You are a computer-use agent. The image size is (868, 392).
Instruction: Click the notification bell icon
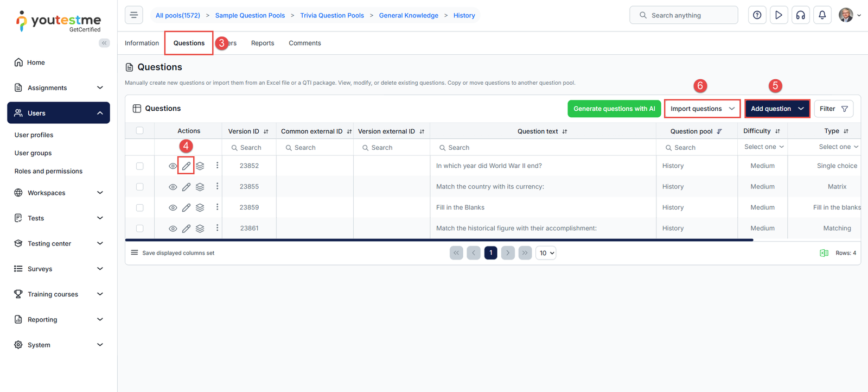click(822, 15)
